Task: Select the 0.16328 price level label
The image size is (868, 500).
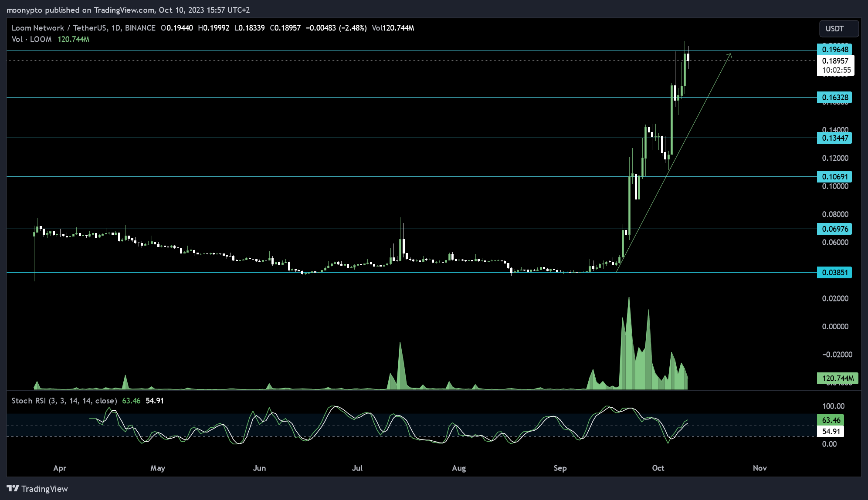Action: coord(834,97)
